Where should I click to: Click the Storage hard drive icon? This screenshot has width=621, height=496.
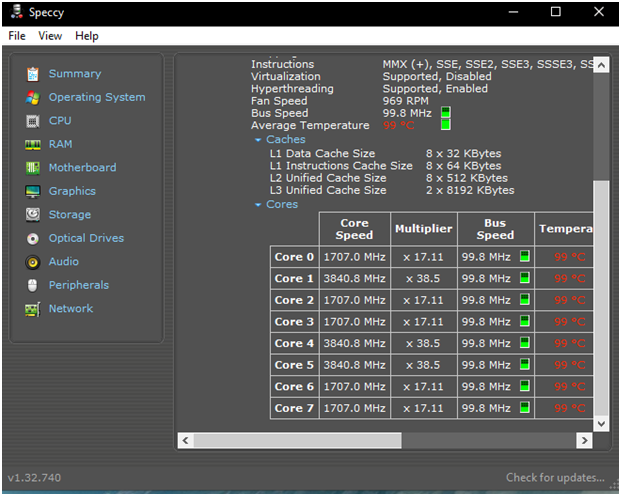(32, 215)
